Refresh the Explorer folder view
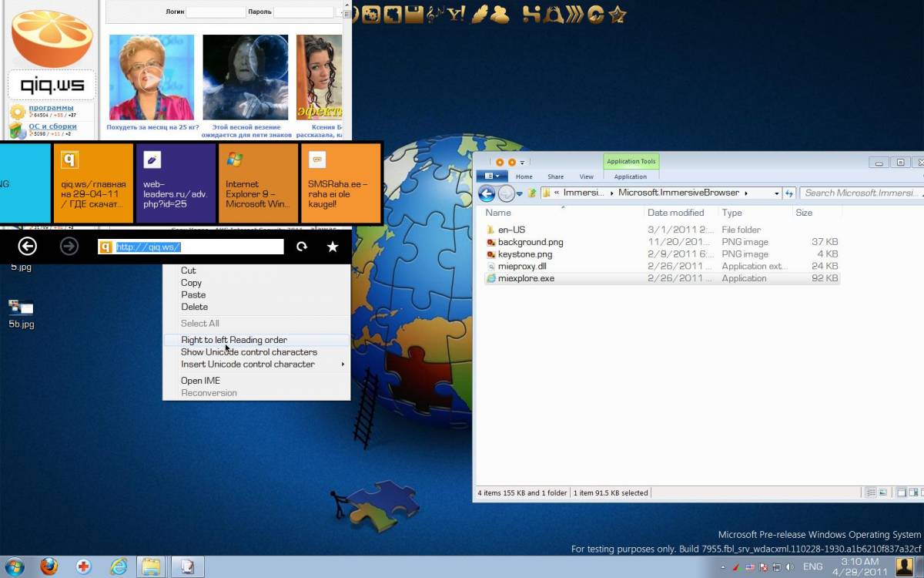The height and width of the screenshot is (578, 924). 788,193
